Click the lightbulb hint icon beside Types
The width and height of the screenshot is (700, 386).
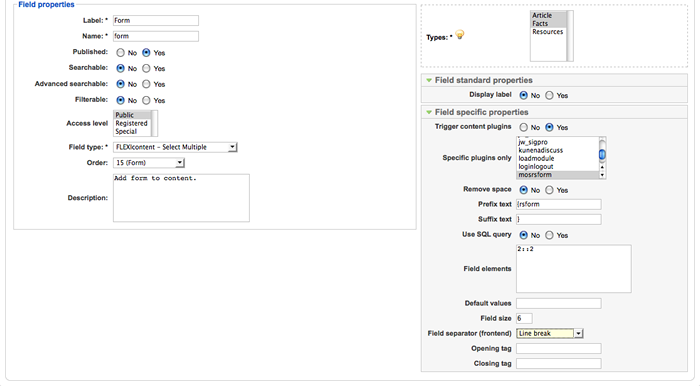(x=459, y=34)
